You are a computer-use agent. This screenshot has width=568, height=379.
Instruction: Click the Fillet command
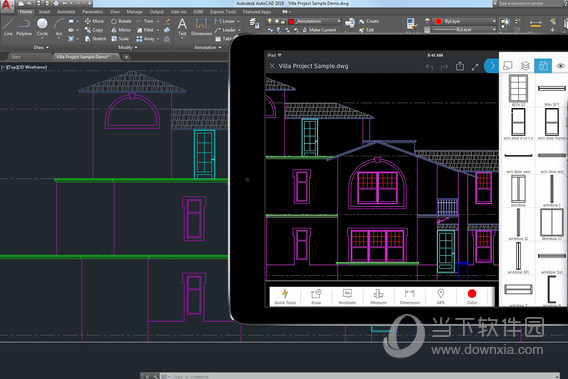[145, 30]
